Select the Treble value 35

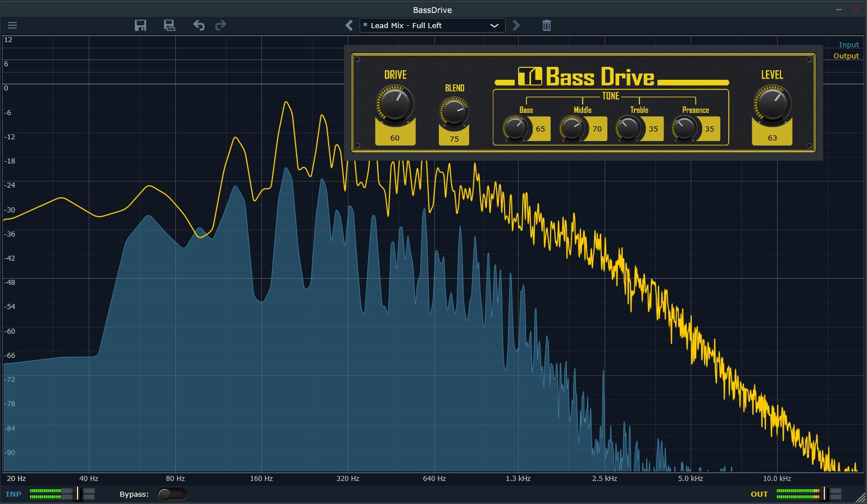coord(653,129)
